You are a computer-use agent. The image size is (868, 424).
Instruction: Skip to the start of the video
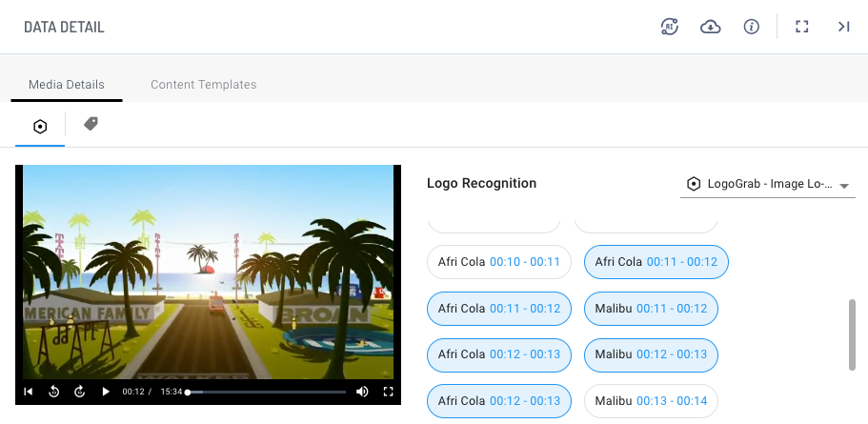29,392
